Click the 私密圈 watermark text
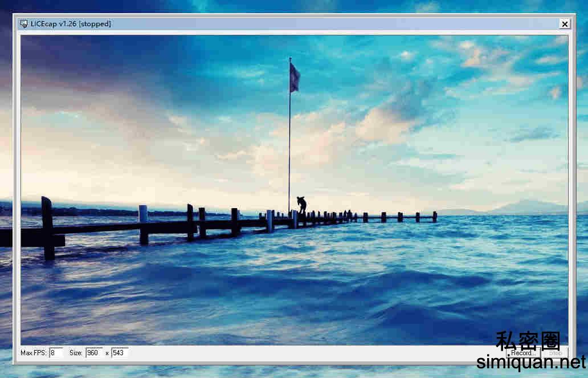This screenshot has width=588, height=378. 529,340
